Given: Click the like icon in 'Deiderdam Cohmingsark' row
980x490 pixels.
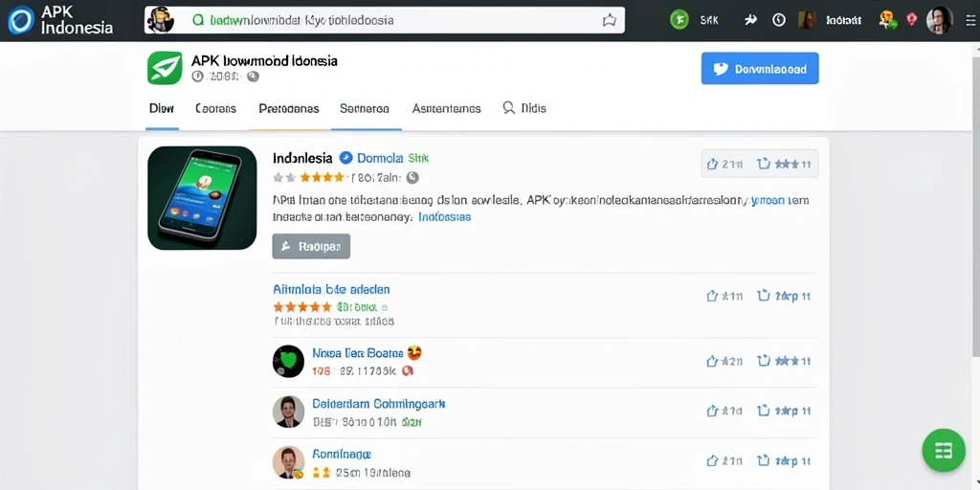Looking at the screenshot, I should tap(712, 411).
